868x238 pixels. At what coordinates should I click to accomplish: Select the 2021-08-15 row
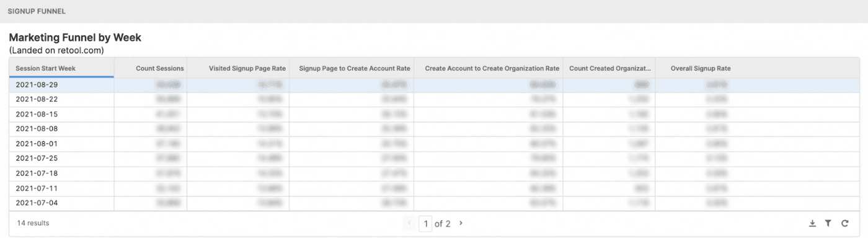(434, 114)
